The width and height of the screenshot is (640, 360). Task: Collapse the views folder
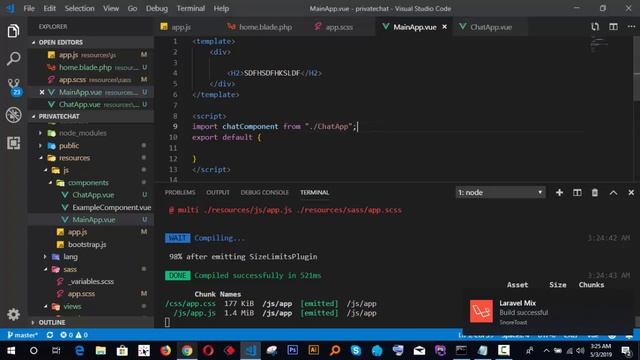point(45,306)
